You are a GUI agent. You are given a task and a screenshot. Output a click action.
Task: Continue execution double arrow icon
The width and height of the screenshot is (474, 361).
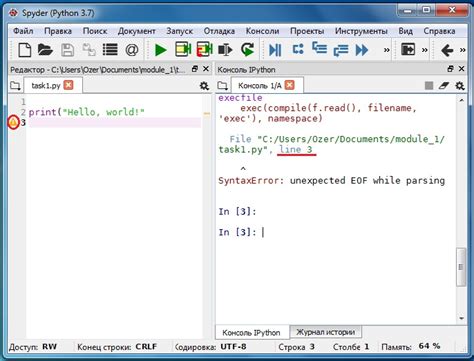click(x=362, y=50)
